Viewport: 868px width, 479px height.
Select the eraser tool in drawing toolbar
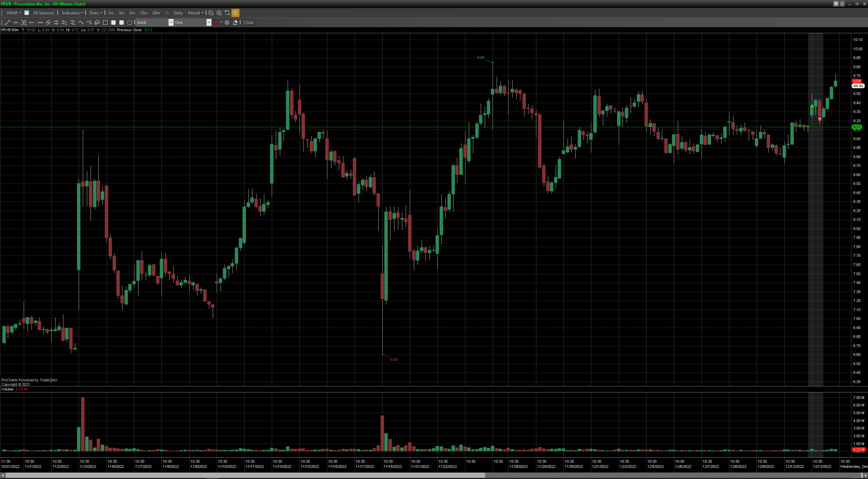pyautogui.click(x=235, y=23)
